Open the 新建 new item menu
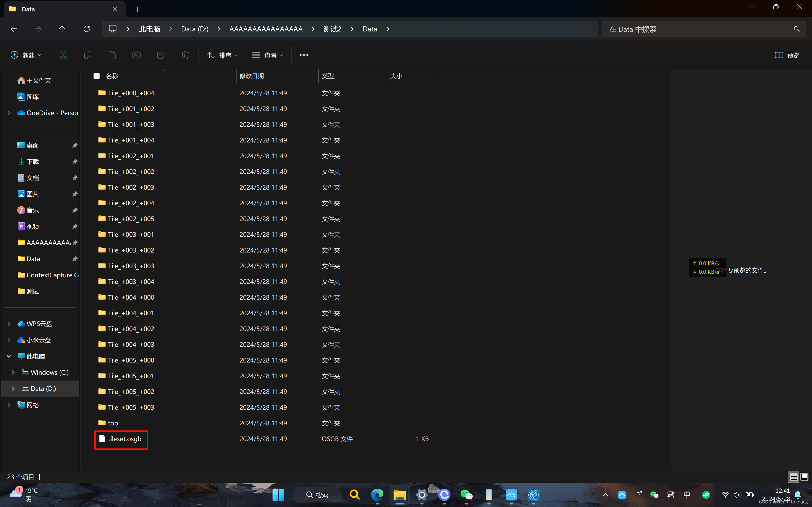Screen dimensions: 812x507 (26, 55)
